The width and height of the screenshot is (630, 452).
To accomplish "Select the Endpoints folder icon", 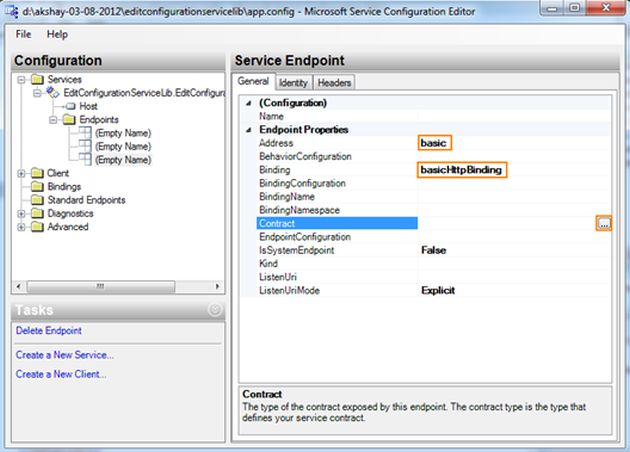I will pyautogui.click(x=69, y=119).
